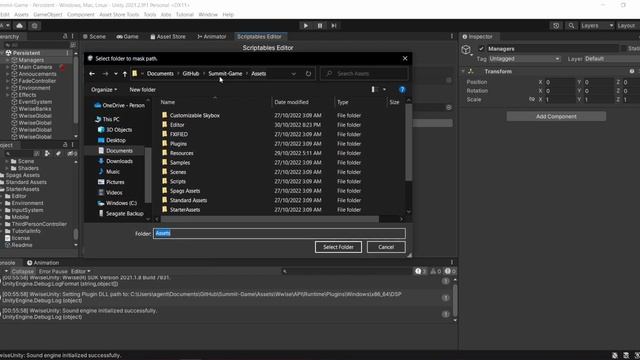Switch to the Game tab
640x360 pixels.
[x=127, y=37]
